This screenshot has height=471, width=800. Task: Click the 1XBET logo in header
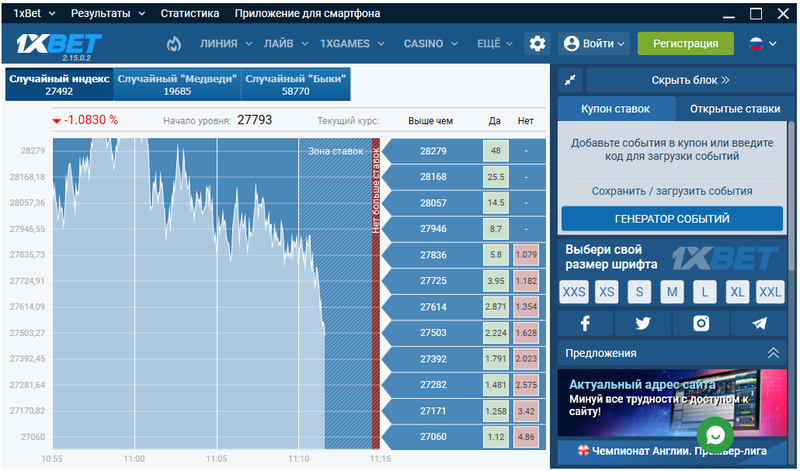tap(59, 44)
